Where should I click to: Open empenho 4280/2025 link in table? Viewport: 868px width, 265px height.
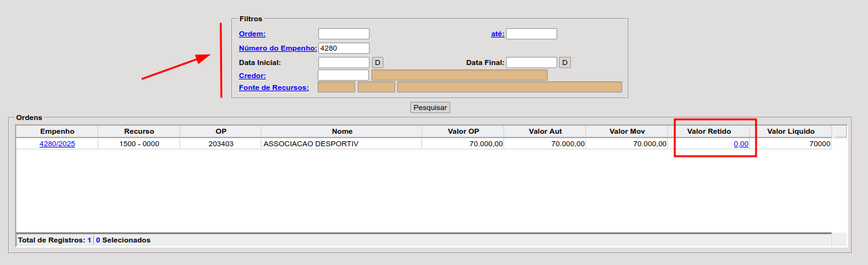click(x=57, y=144)
